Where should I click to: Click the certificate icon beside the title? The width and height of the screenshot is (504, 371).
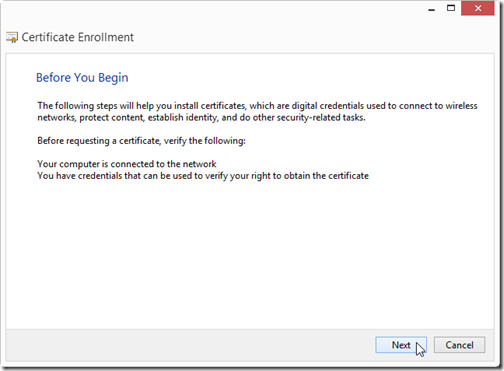(12, 37)
